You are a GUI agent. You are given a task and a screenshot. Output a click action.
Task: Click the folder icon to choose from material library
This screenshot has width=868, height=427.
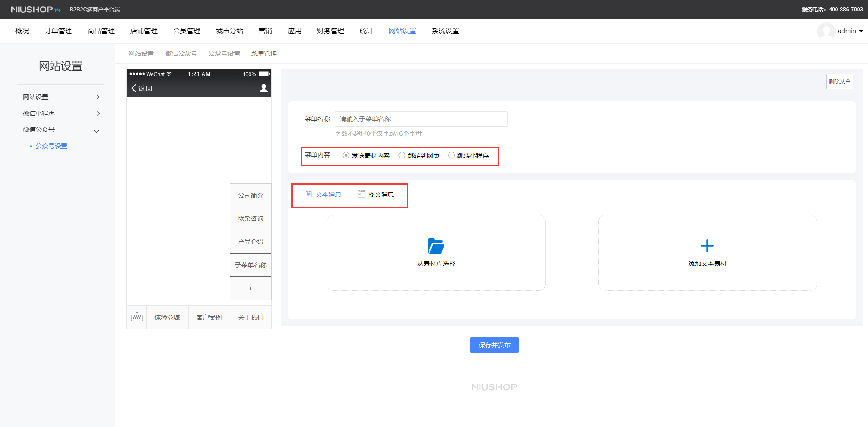click(x=436, y=246)
